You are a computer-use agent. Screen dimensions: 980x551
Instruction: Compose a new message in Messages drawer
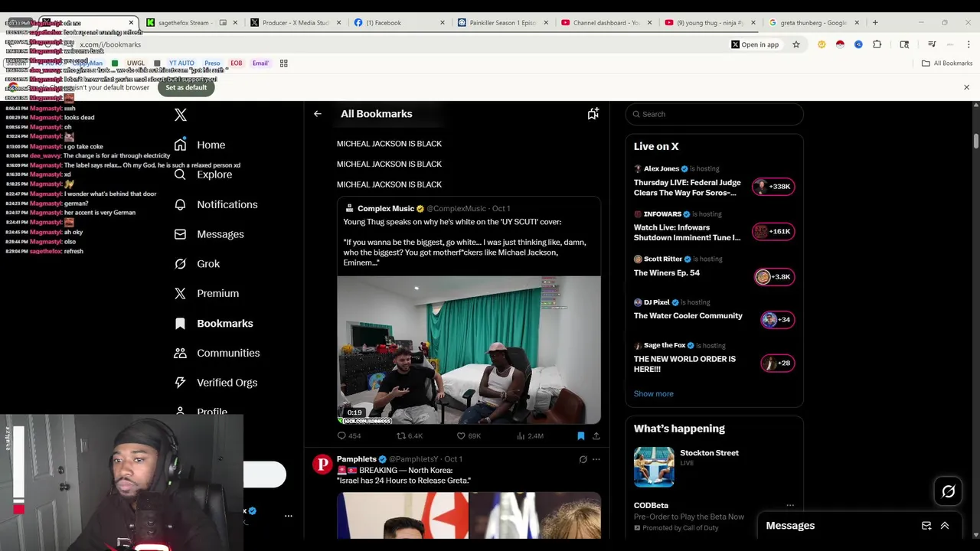pos(926,526)
